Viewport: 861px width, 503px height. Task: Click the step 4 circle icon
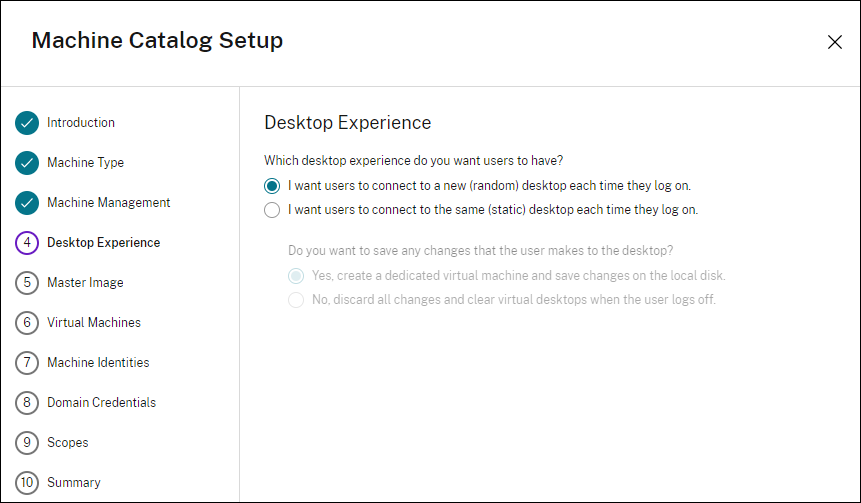[x=28, y=243]
